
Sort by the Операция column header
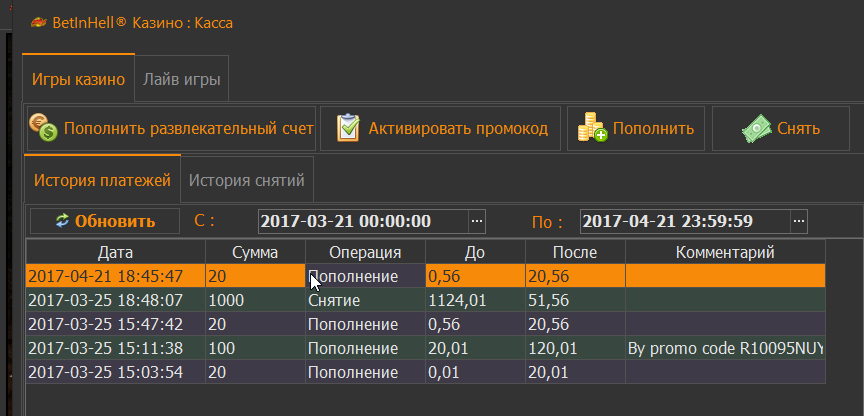click(x=365, y=252)
